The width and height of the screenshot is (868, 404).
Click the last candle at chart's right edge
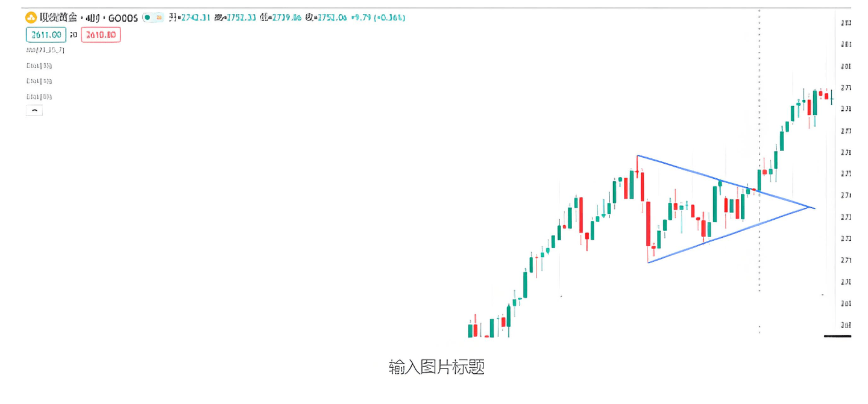(832, 96)
